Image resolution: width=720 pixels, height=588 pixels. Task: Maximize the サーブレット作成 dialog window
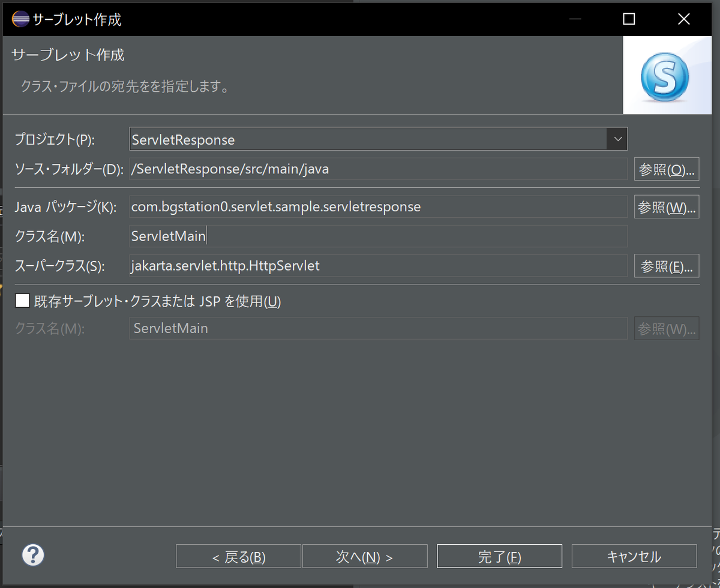point(629,19)
